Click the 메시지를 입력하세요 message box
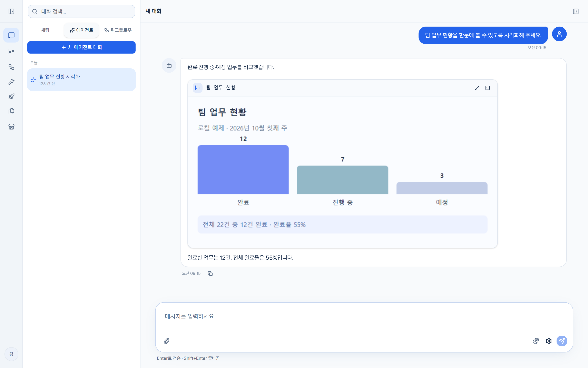The width and height of the screenshot is (588, 368). click(x=364, y=316)
